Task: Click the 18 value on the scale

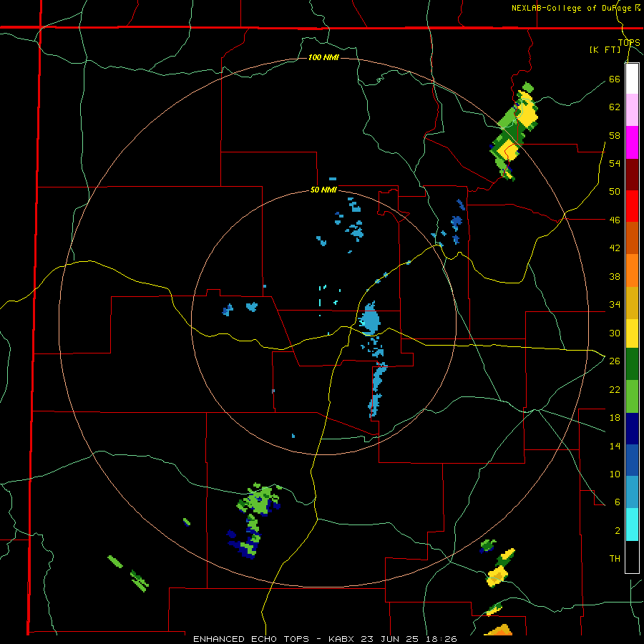Action: pyautogui.click(x=615, y=418)
